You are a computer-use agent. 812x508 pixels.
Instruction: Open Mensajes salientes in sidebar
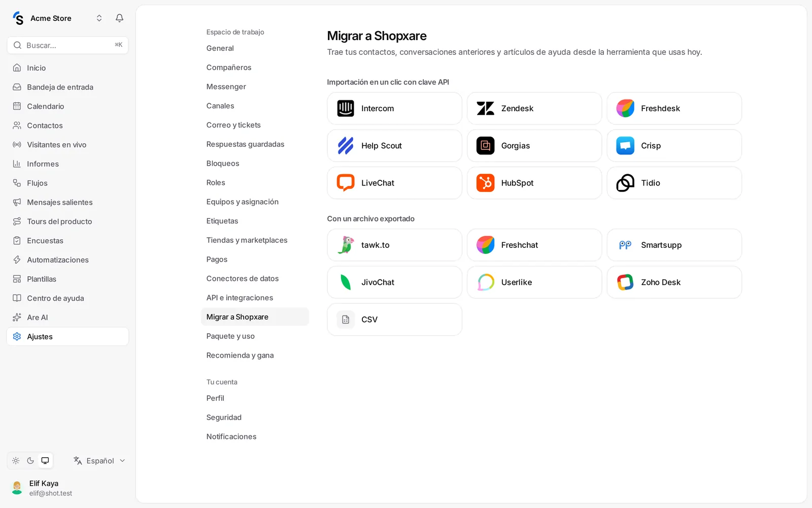67,202
